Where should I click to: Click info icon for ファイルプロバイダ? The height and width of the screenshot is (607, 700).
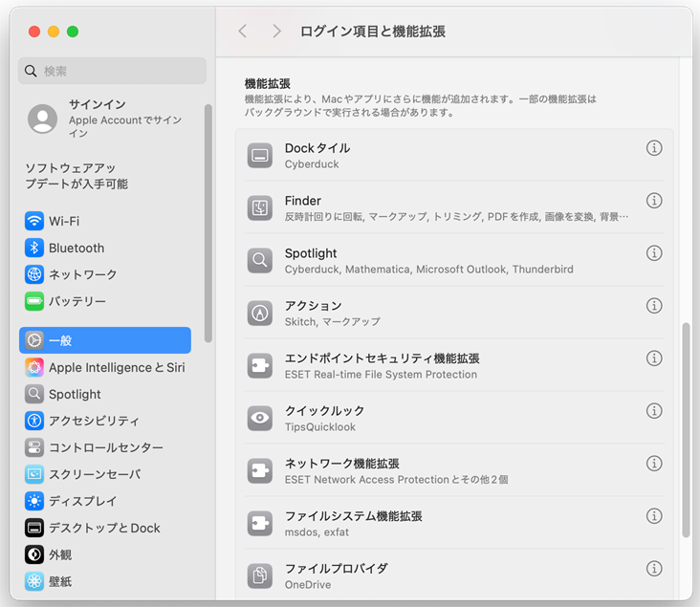[x=654, y=569]
